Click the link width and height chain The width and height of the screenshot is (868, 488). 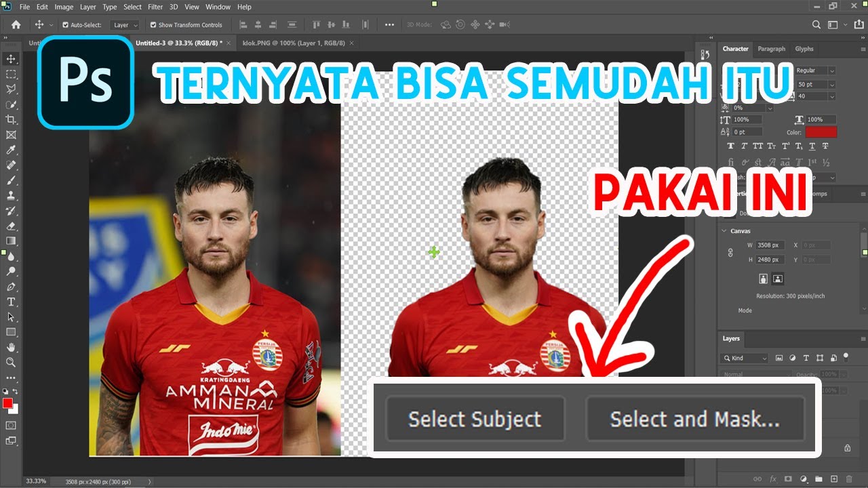(730, 252)
